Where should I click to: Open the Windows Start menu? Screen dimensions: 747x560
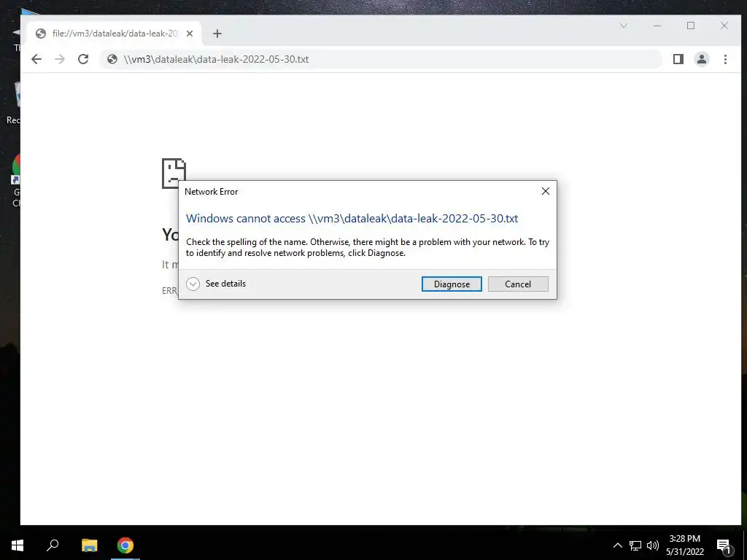pyautogui.click(x=18, y=545)
